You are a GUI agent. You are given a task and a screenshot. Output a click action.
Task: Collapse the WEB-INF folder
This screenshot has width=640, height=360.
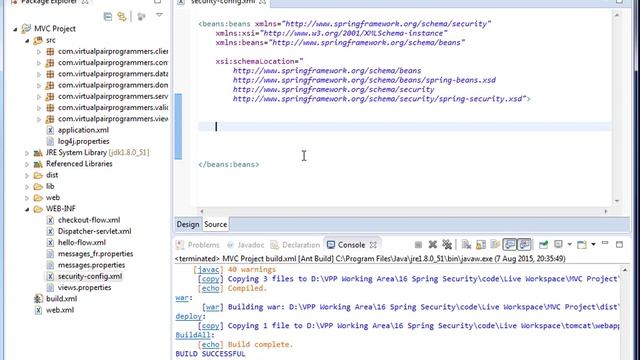(27, 209)
